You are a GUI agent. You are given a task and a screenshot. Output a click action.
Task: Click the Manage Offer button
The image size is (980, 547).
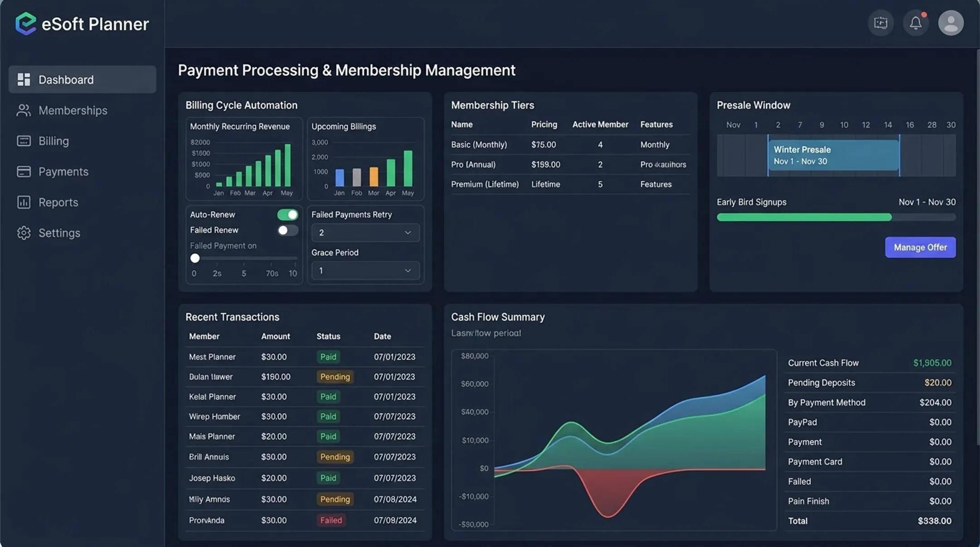920,247
